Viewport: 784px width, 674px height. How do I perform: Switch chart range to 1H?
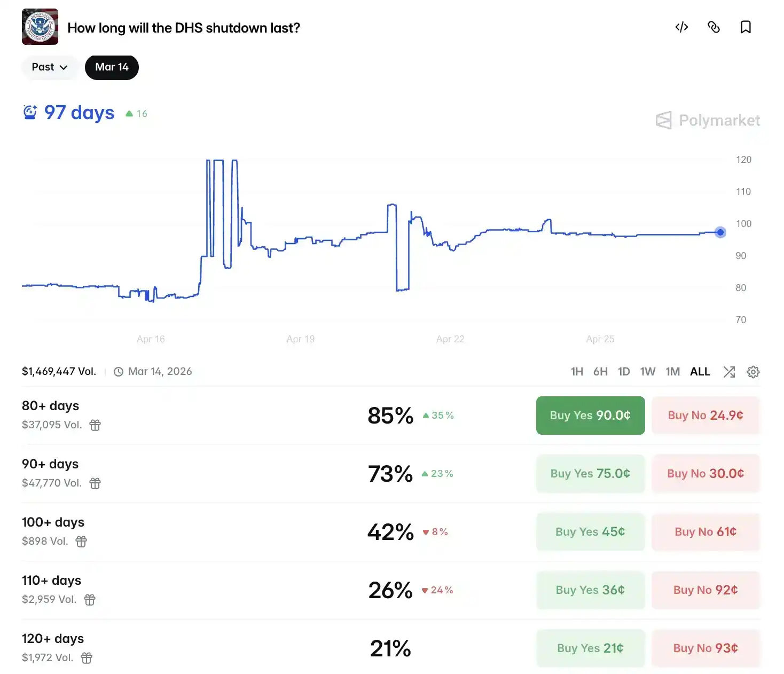pos(577,372)
